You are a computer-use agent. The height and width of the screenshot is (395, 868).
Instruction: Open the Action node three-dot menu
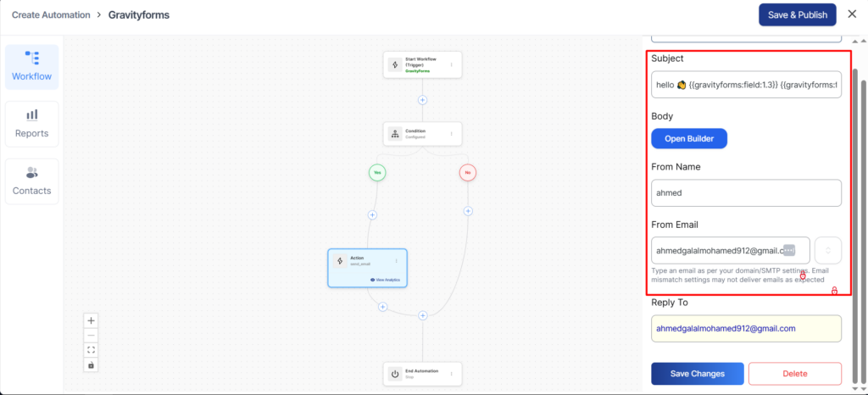pos(396,261)
